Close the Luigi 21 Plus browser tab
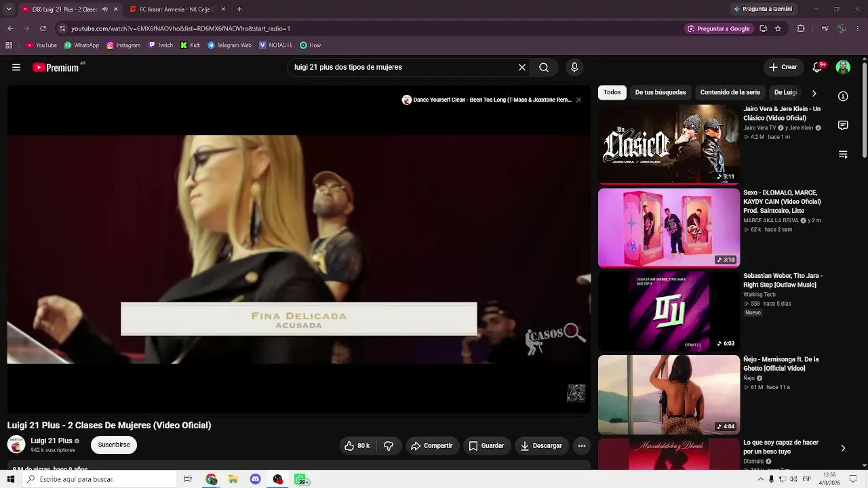This screenshot has width=868, height=488. point(115,9)
